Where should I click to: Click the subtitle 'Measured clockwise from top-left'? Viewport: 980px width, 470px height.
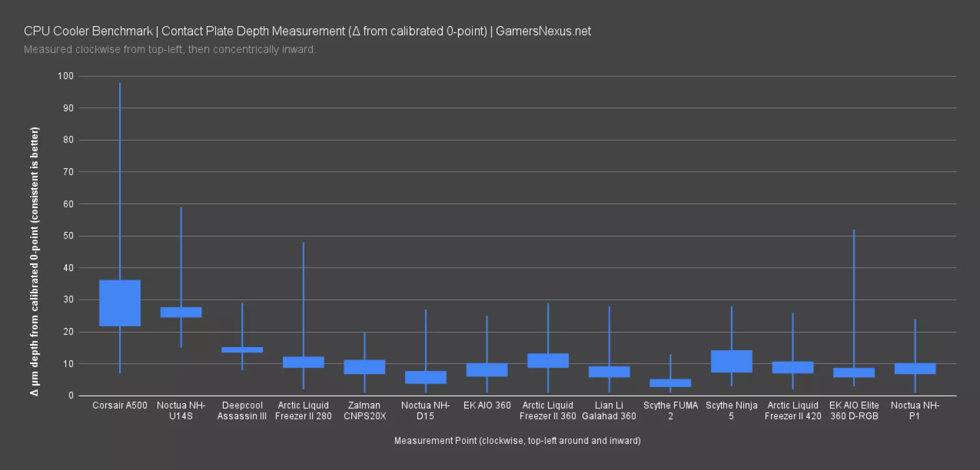[x=170, y=50]
